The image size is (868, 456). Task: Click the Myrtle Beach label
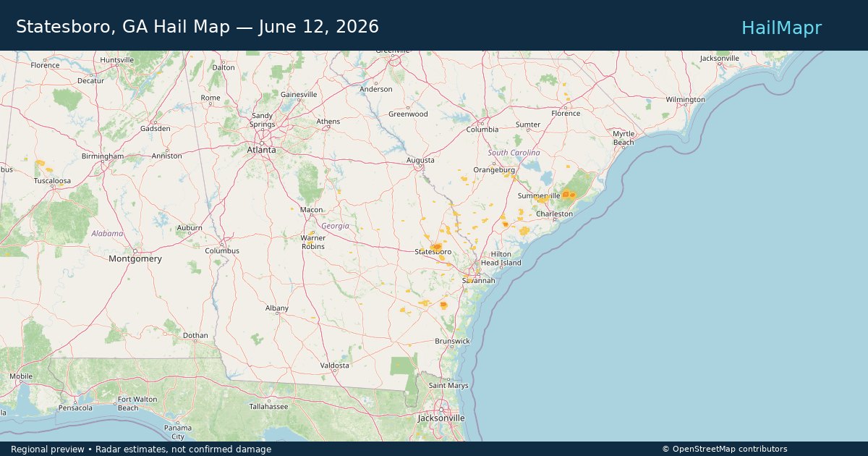point(624,138)
